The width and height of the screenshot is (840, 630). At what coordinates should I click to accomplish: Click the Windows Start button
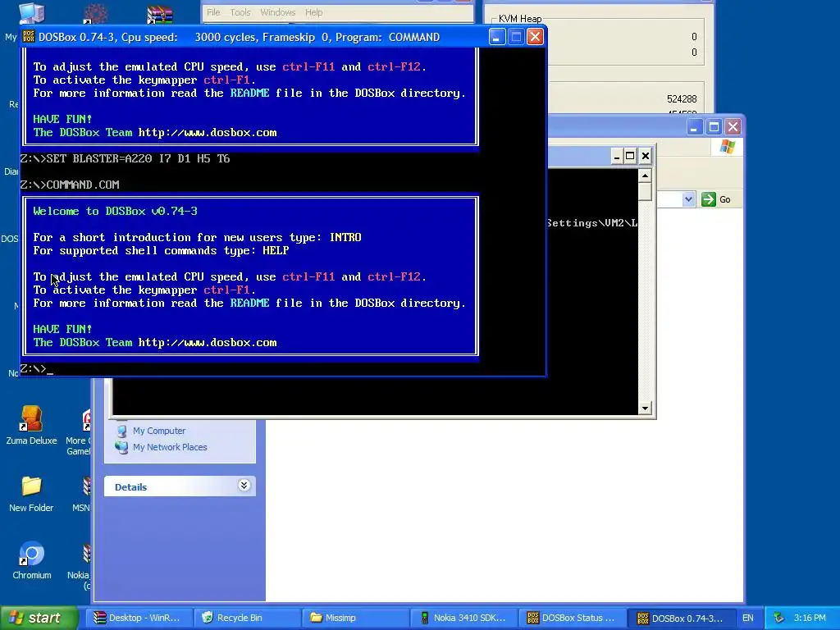[39, 618]
